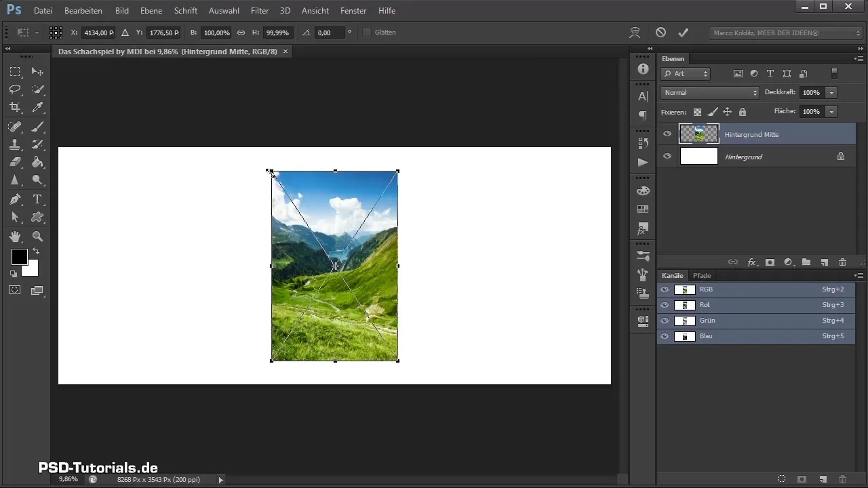
Task: Select the Pen tool
Action: pyautogui.click(x=15, y=199)
